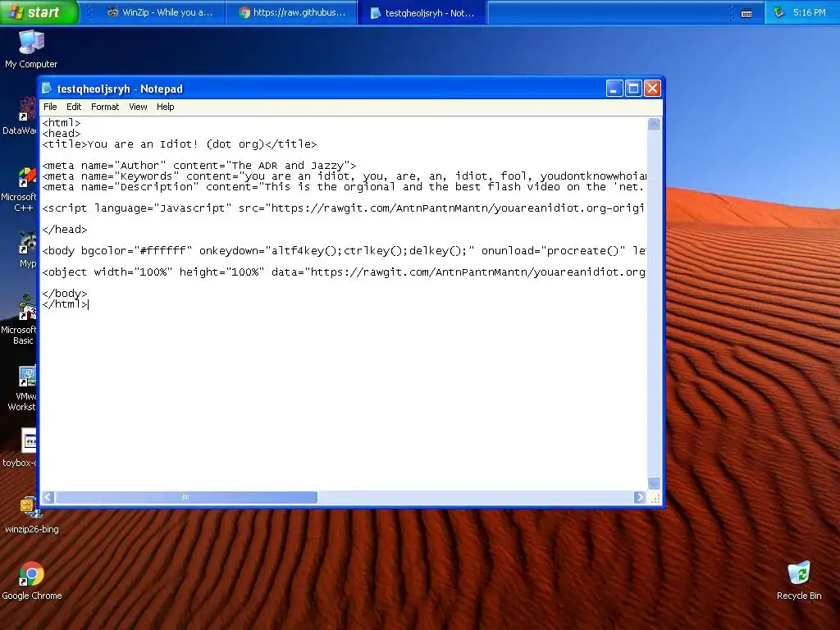Select the Google Chrome desktop shortcut
840x630 pixels.
click(32, 582)
